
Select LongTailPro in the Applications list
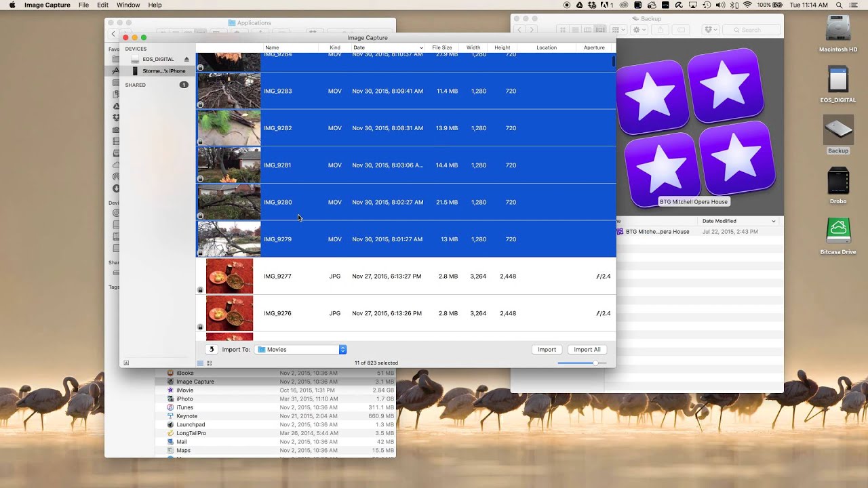tap(191, 433)
